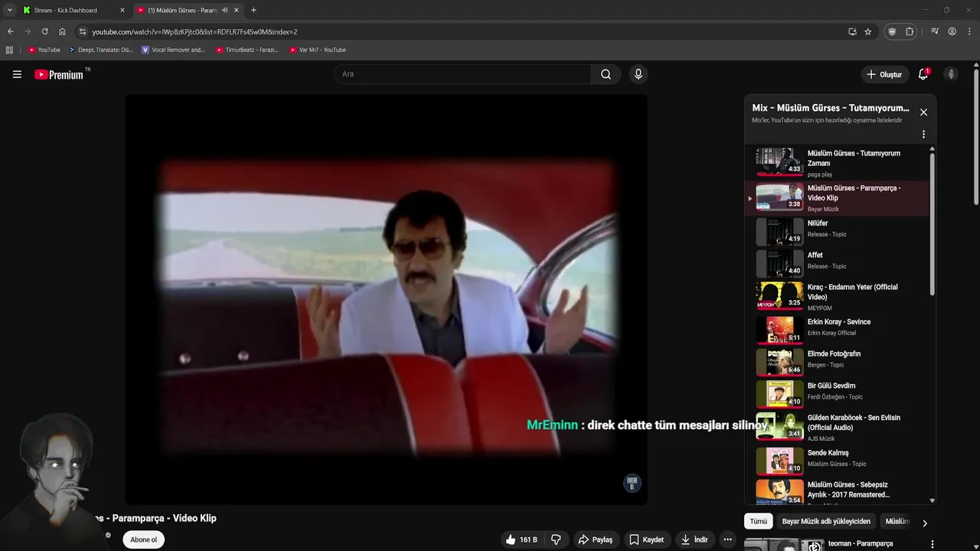The image size is (980, 551).
Task: Open the Brave shields icon
Action: [x=892, y=31]
